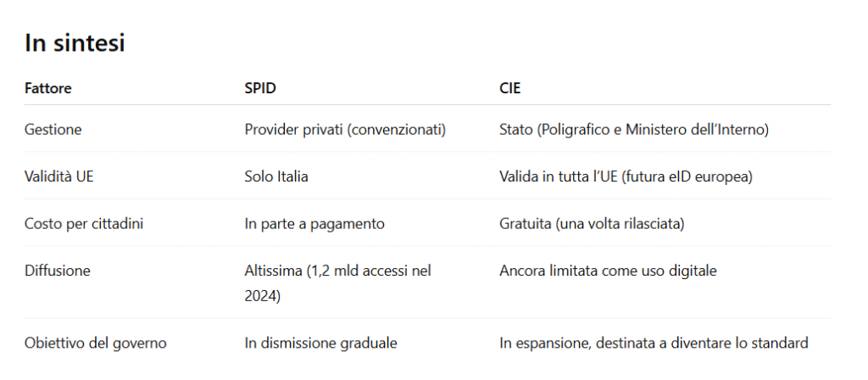The height and width of the screenshot is (380, 868).
Task: Click 'Provider privati (convenzionati)' cell
Action: [x=345, y=130]
